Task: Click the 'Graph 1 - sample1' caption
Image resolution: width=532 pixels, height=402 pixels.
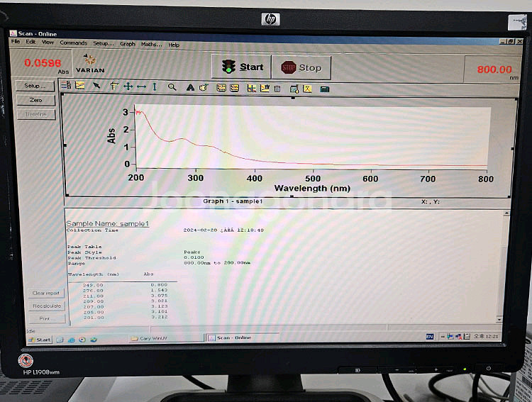Action: (233, 201)
